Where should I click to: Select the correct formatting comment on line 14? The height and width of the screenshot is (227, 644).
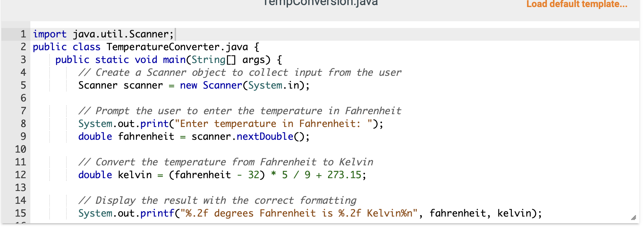pyautogui.click(x=217, y=200)
